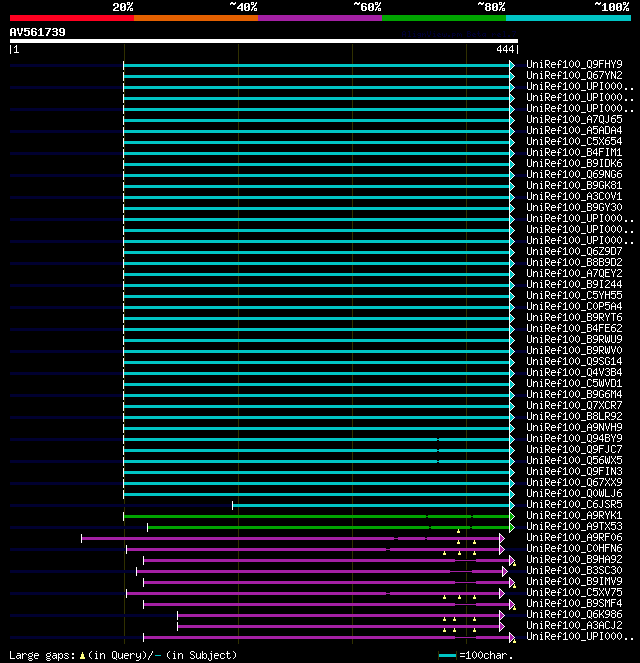Click the query end position label 444

pos(505,49)
